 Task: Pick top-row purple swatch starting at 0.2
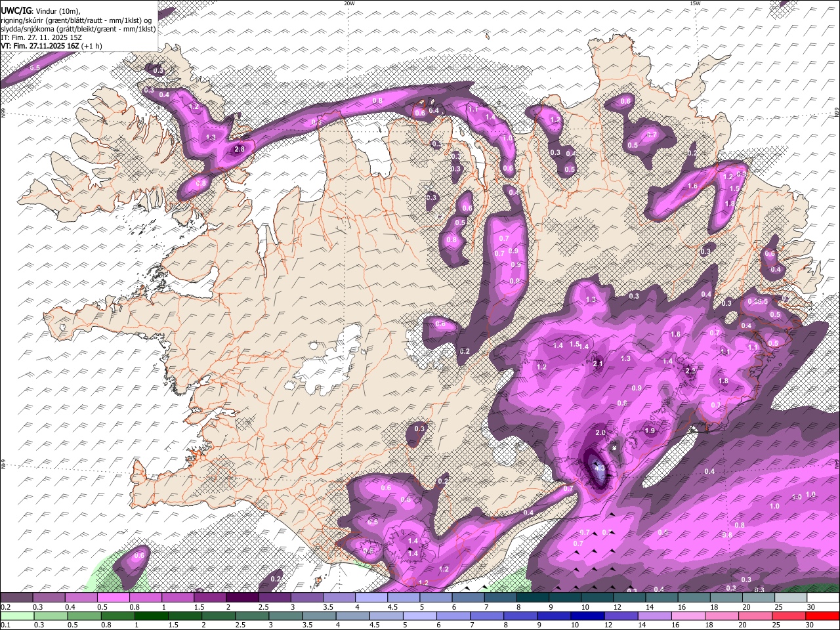point(16,598)
